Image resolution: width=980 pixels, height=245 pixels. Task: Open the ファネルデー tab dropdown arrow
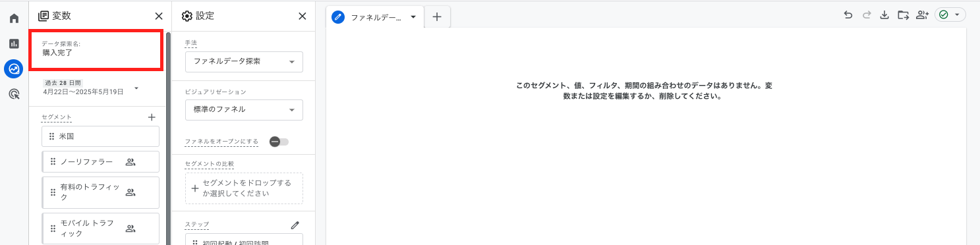pos(413,18)
